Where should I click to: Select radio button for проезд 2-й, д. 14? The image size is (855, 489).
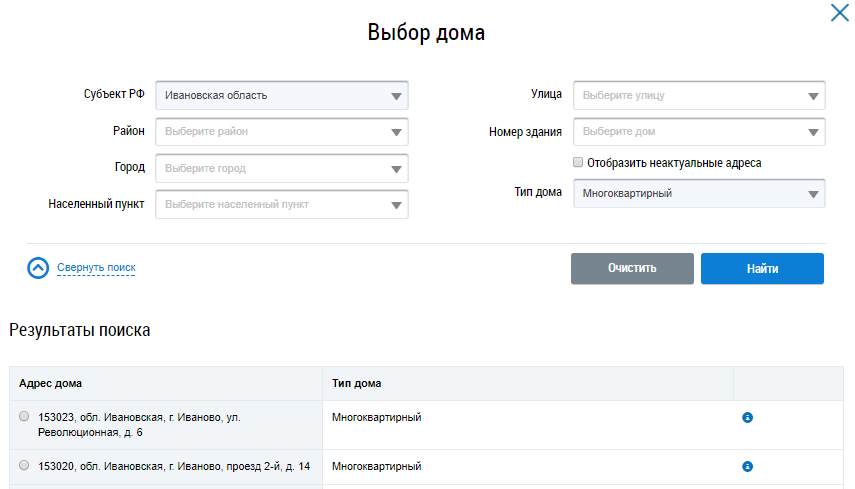point(24,466)
